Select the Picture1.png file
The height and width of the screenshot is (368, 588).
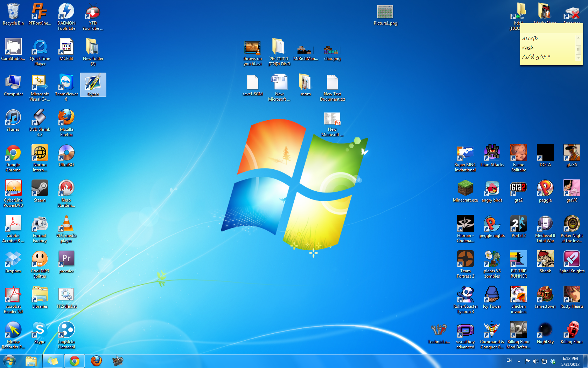[x=385, y=15]
